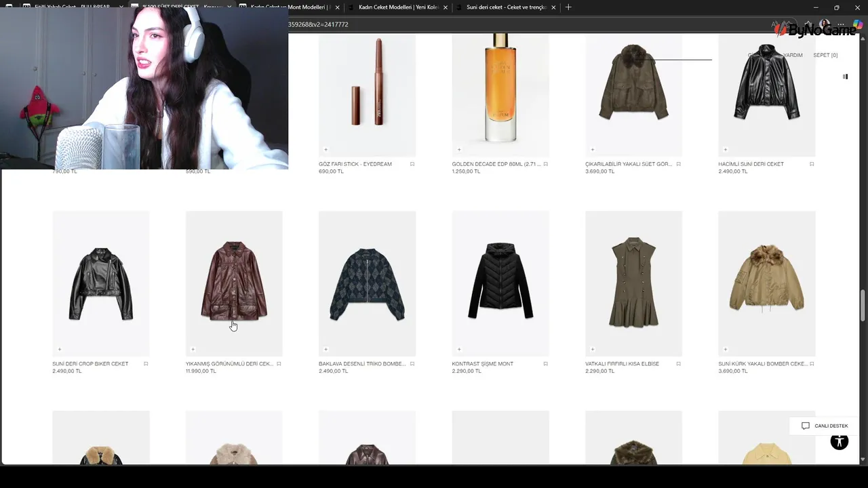Open the CANLI DESTEK live support button
The height and width of the screenshot is (488, 868).
pyautogui.click(x=825, y=426)
